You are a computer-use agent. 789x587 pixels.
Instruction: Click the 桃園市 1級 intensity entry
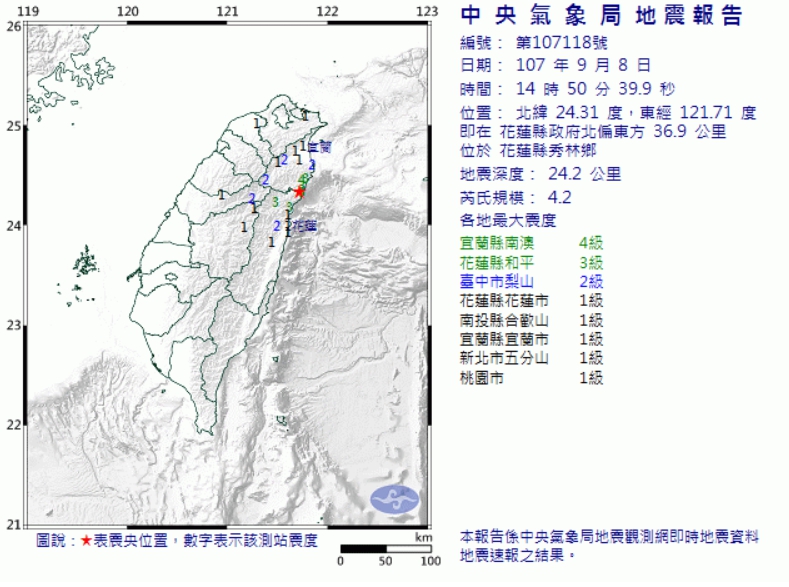532,376
